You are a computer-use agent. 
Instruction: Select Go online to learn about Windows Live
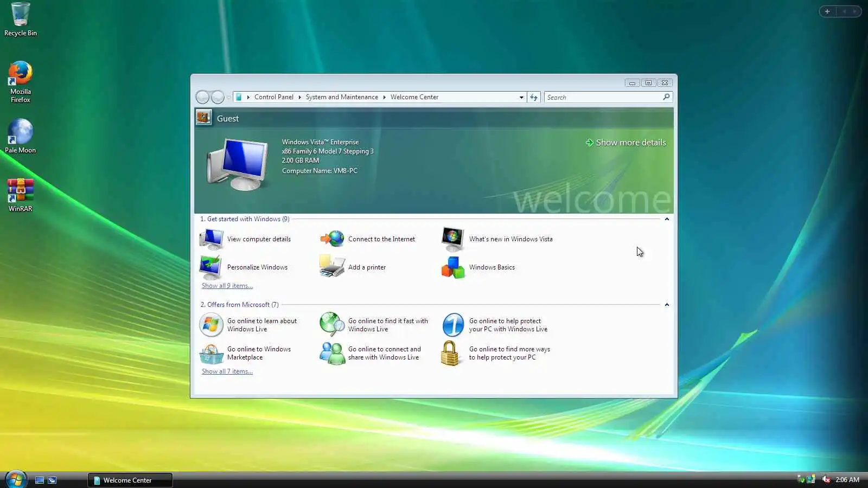point(248,325)
